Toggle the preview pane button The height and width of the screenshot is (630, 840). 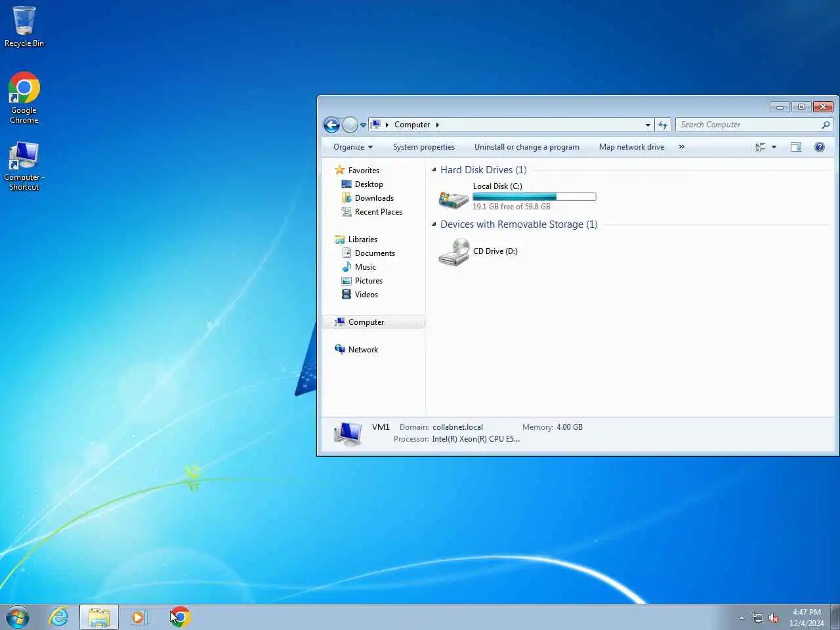[x=796, y=147]
